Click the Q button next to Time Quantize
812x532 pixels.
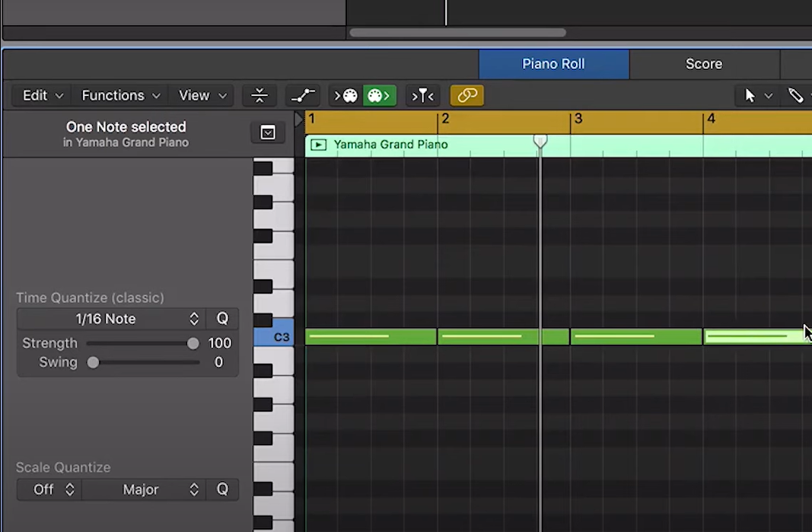pos(222,318)
